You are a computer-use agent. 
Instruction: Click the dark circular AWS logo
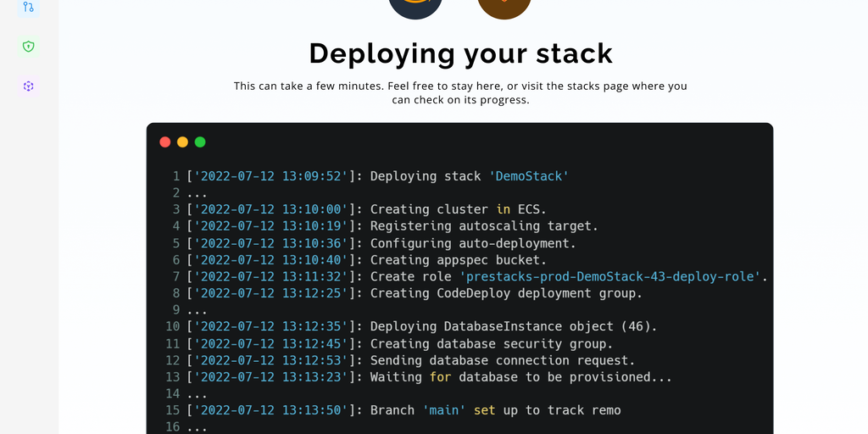point(415,6)
